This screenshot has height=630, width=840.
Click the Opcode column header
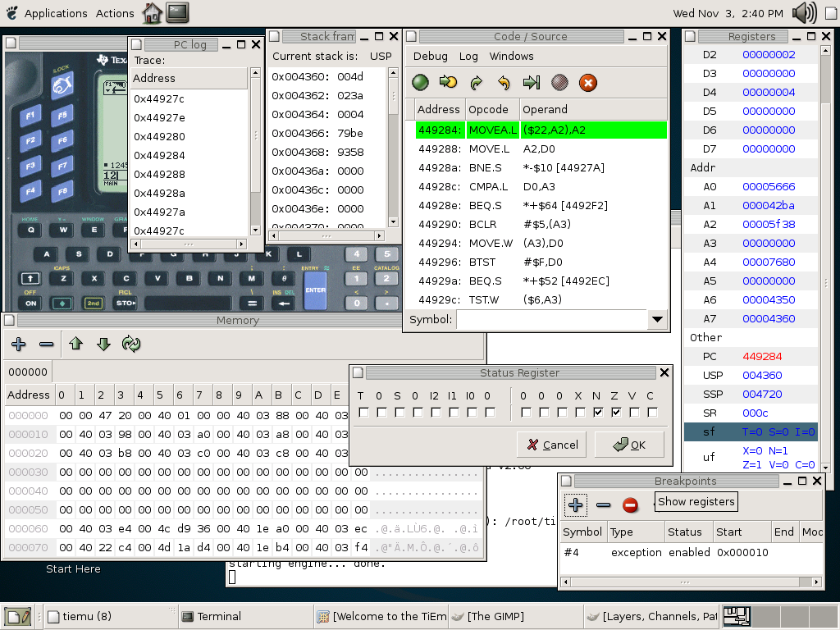tap(492, 109)
